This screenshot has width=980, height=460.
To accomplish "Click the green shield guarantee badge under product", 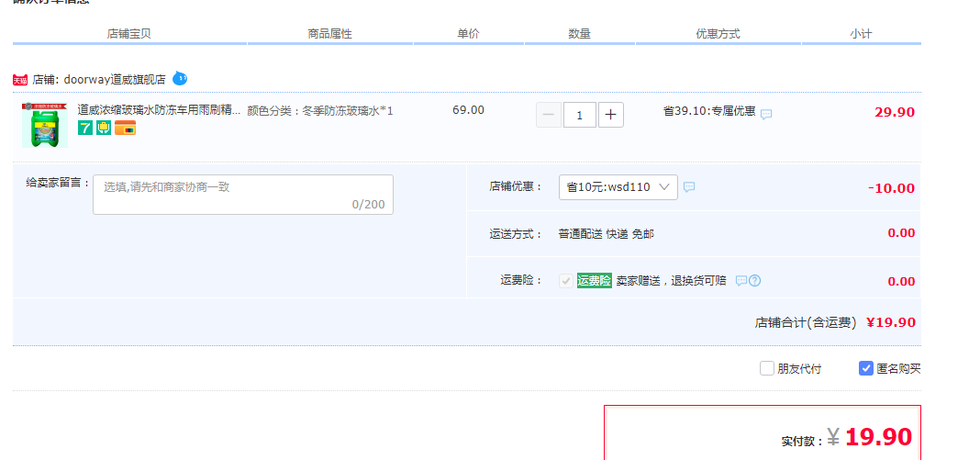I will (x=104, y=128).
